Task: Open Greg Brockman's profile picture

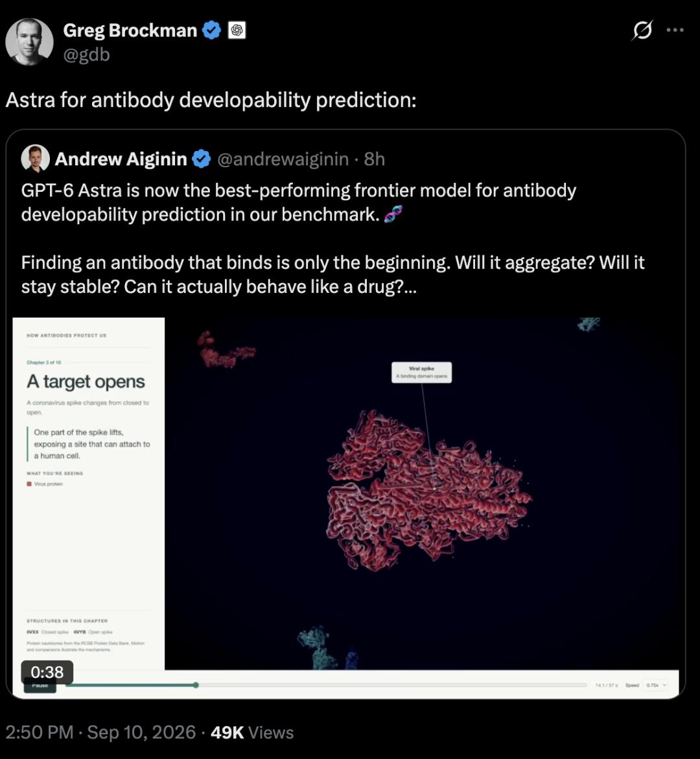Action: click(x=29, y=41)
